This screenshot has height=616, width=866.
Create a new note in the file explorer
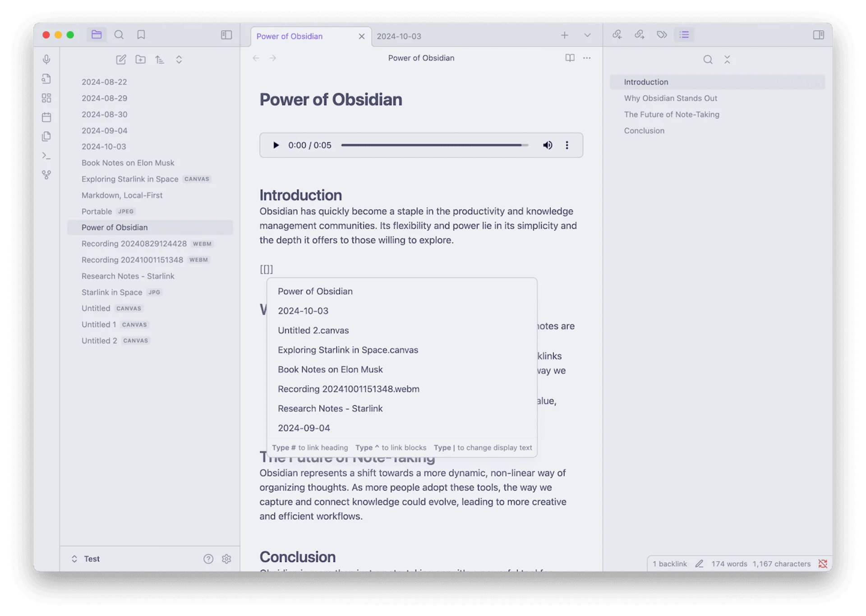tap(121, 60)
